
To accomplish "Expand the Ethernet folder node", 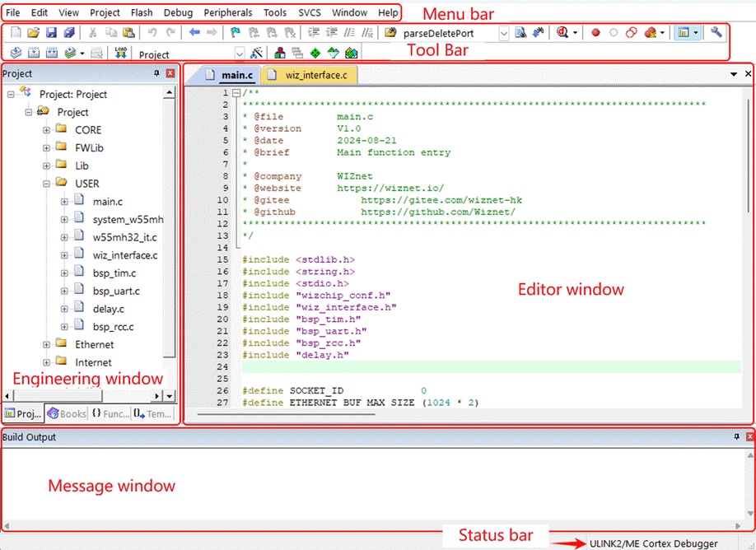I will pos(46,345).
